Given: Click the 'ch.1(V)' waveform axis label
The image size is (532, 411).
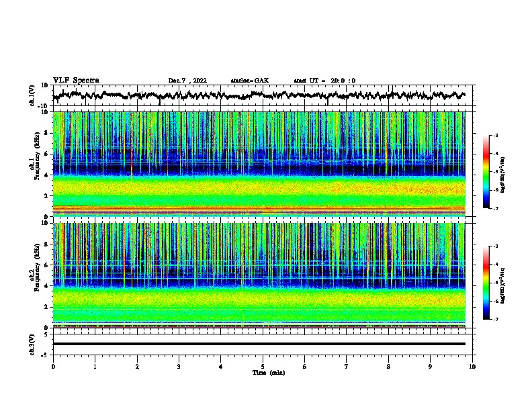Looking at the screenshot, I should point(32,95).
